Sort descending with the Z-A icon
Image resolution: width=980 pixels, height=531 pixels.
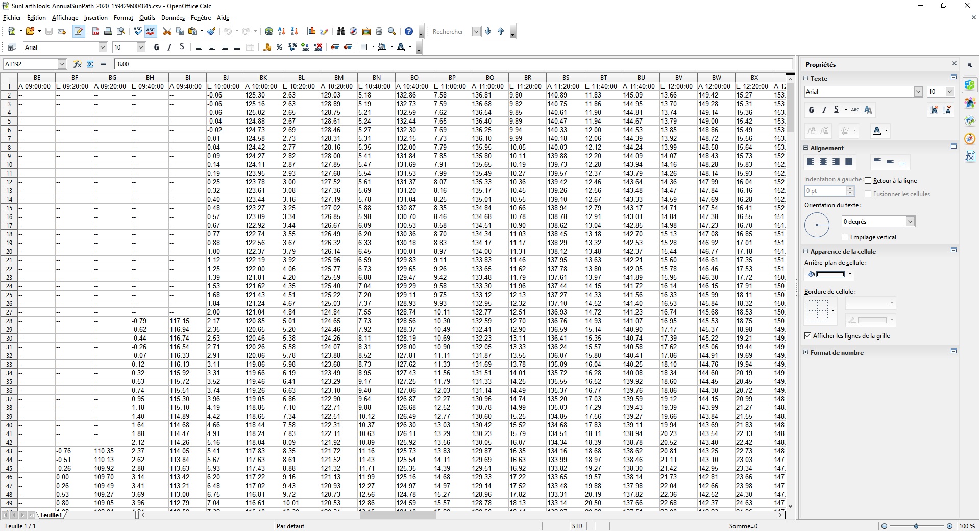click(295, 31)
